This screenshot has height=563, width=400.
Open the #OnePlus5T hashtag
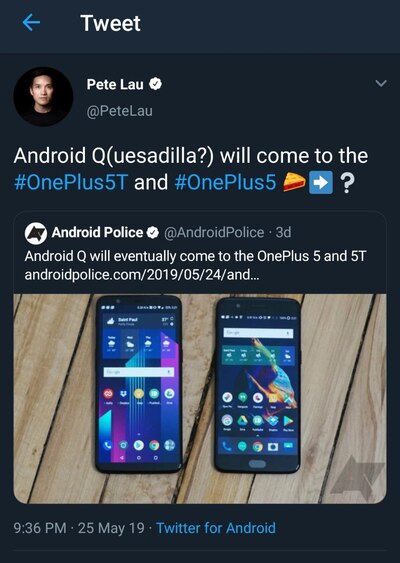point(70,182)
